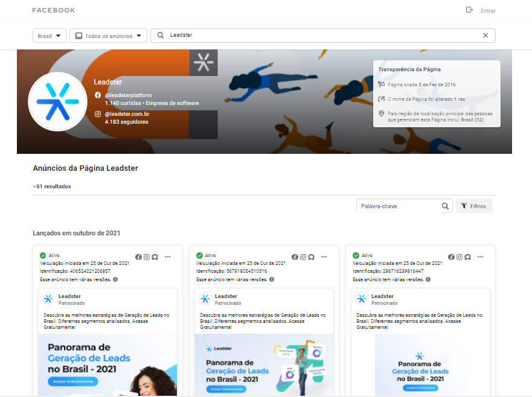Open more options menu on ad 406524221206857

168,257
